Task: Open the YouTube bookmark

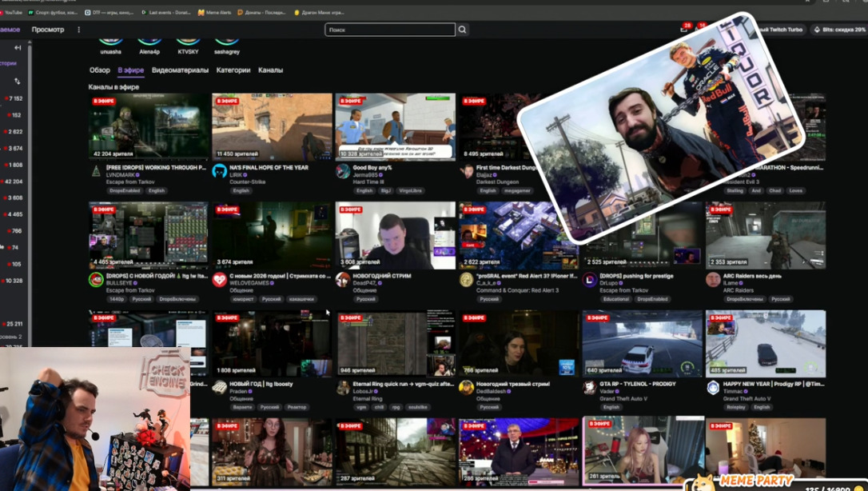Action: (11, 12)
